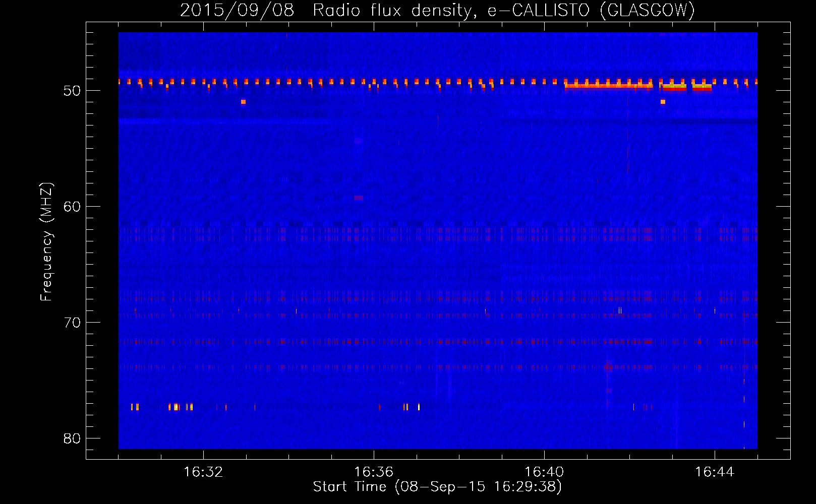The image size is (816, 504).
Task: Click the "Frequency (MHZ)" axis label
Action: click(x=46, y=242)
